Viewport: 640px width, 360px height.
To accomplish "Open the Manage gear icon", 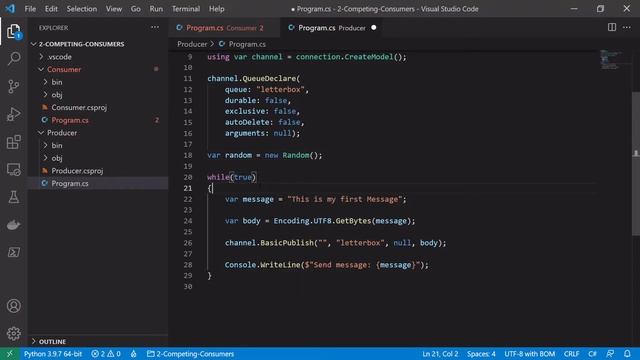I will click(x=13, y=333).
